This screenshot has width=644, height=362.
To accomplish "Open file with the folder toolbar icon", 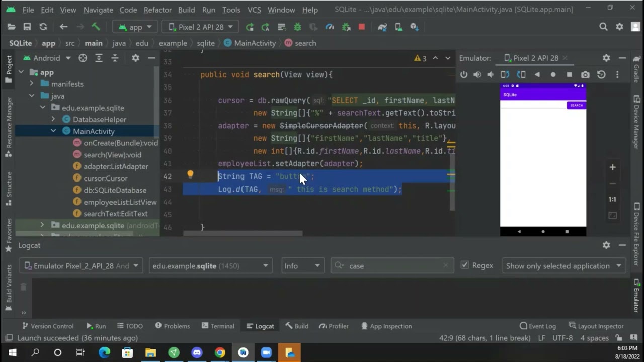I will point(11,27).
